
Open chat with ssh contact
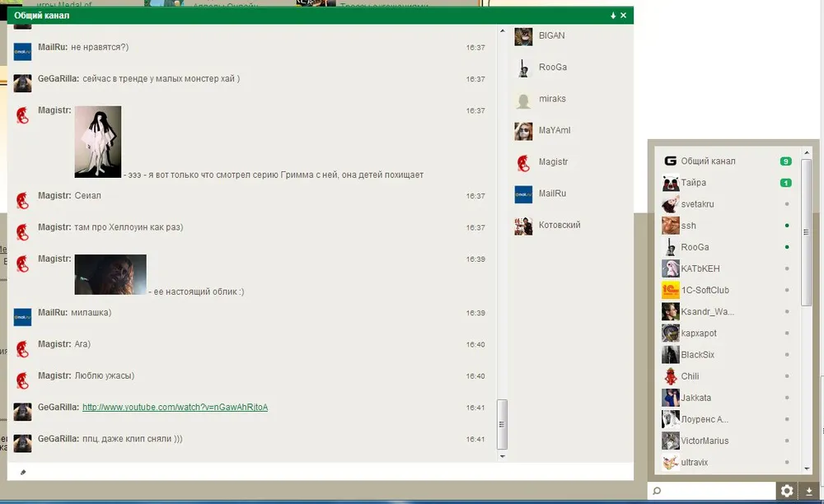pos(688,226)
